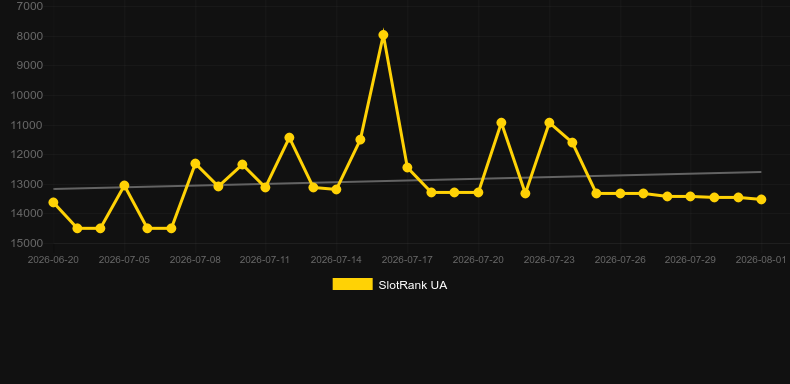The image size is (790, 384).
Task: Select the data point for 2026-07-29
Action: coord(690,197)
